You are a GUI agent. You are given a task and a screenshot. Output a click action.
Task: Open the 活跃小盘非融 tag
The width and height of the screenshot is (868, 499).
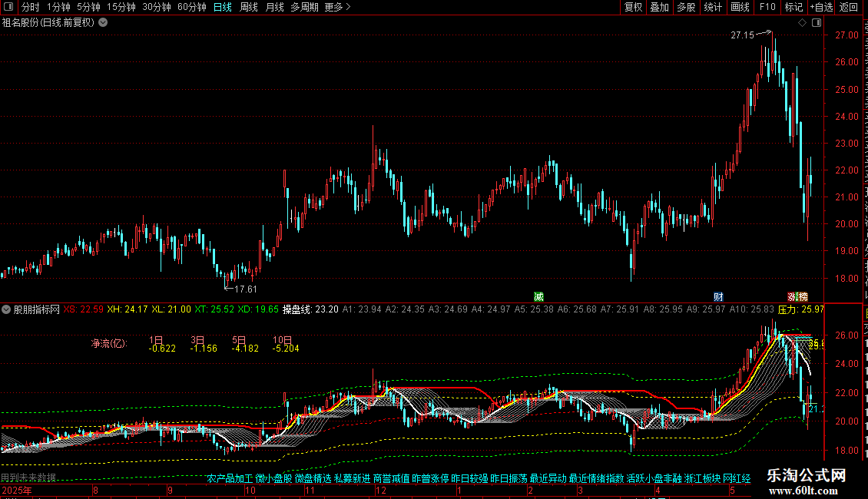(654, 478)
